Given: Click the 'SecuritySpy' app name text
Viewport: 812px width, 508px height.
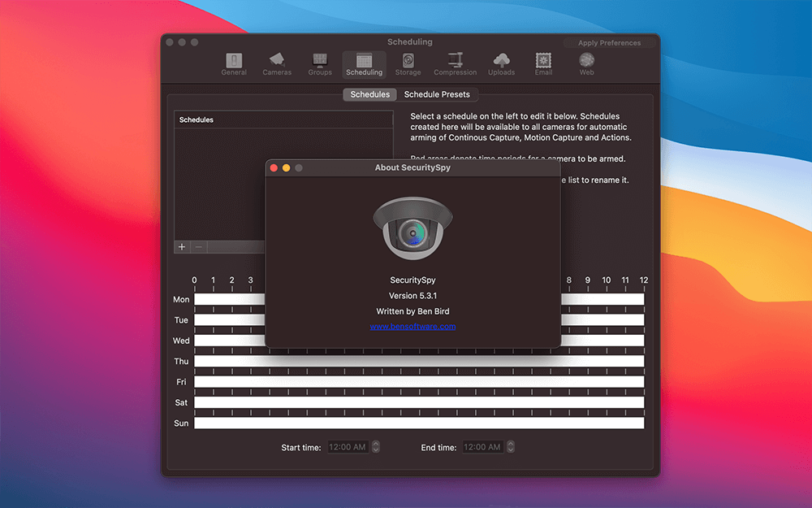Looking at the screenshot, I should 412,280.
